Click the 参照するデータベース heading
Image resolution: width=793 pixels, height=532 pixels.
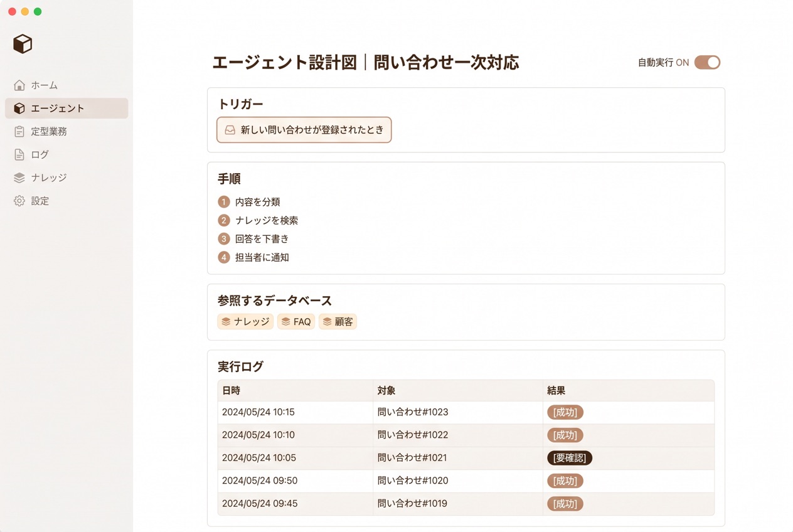point(275,301)
